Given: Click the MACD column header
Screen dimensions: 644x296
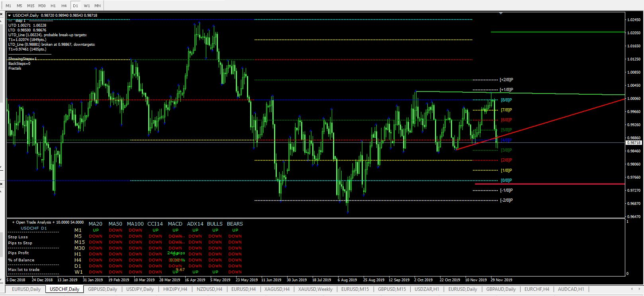Looking at the screenshot, I should coord(175,224).
